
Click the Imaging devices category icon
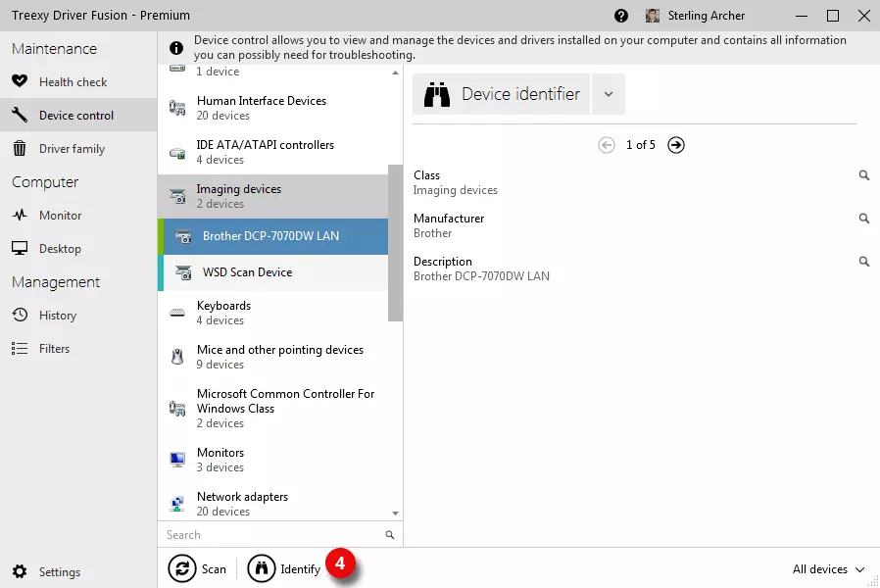(x=177, y=196)
